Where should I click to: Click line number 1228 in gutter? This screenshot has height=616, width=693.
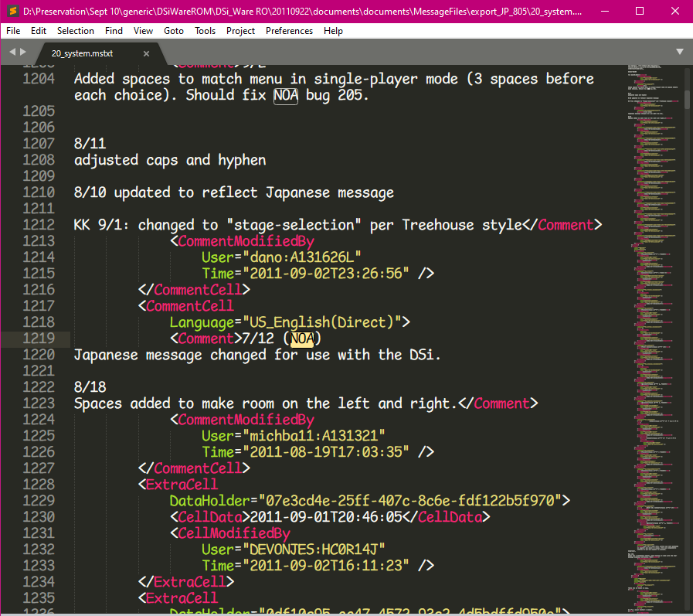point(39,485)
